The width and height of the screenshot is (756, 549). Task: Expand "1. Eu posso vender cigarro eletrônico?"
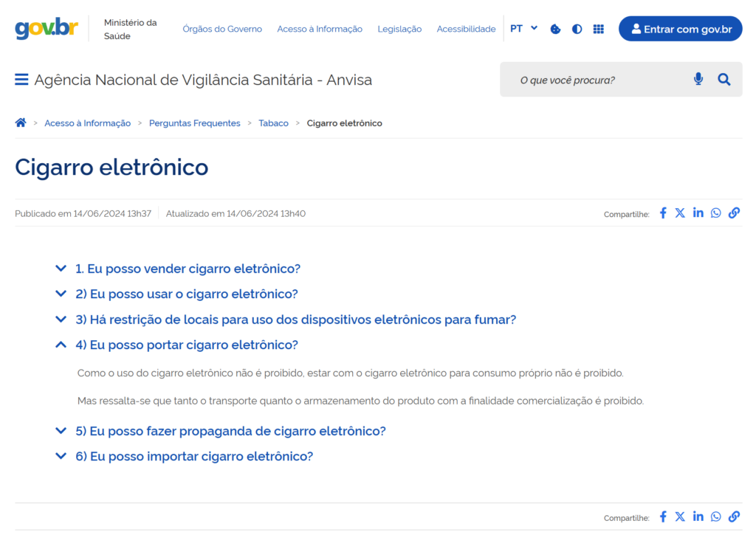(x=188, y=269)
